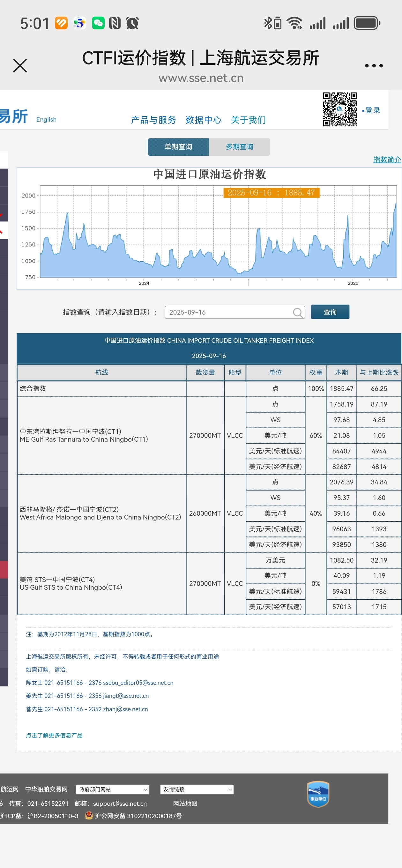Image resolution: width=402 pixels, height=868 pixels.
Task: Click the 60% weight cell
Action: coord(316,435)
